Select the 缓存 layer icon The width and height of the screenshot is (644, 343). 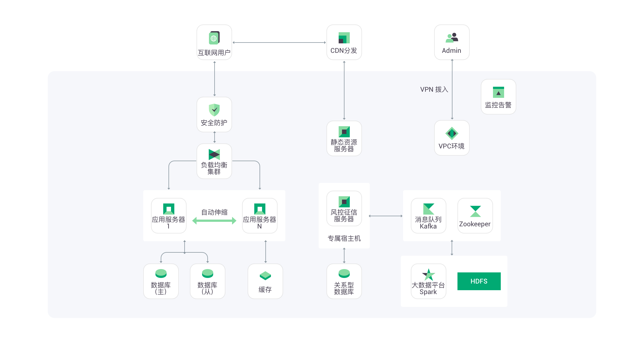click(x=265, y=276)
